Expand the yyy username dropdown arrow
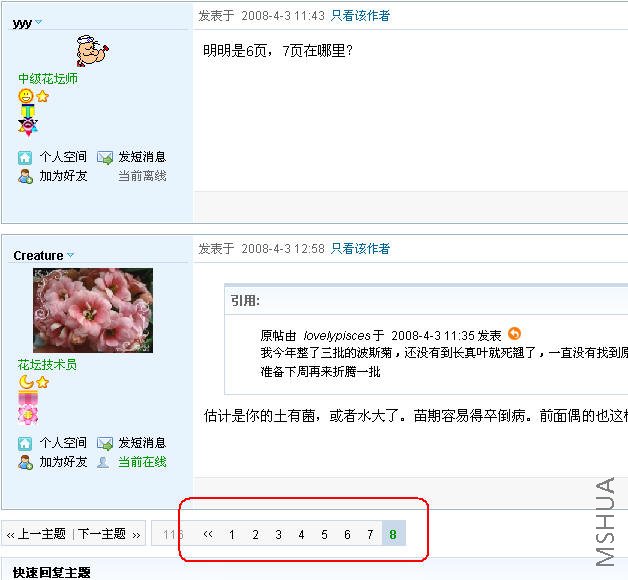 pos(38,22)
